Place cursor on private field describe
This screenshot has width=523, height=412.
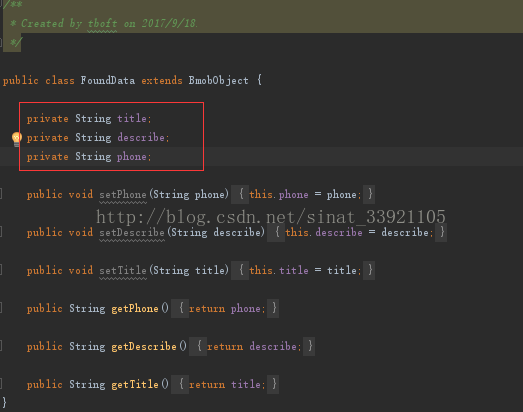tap(141, 137)
